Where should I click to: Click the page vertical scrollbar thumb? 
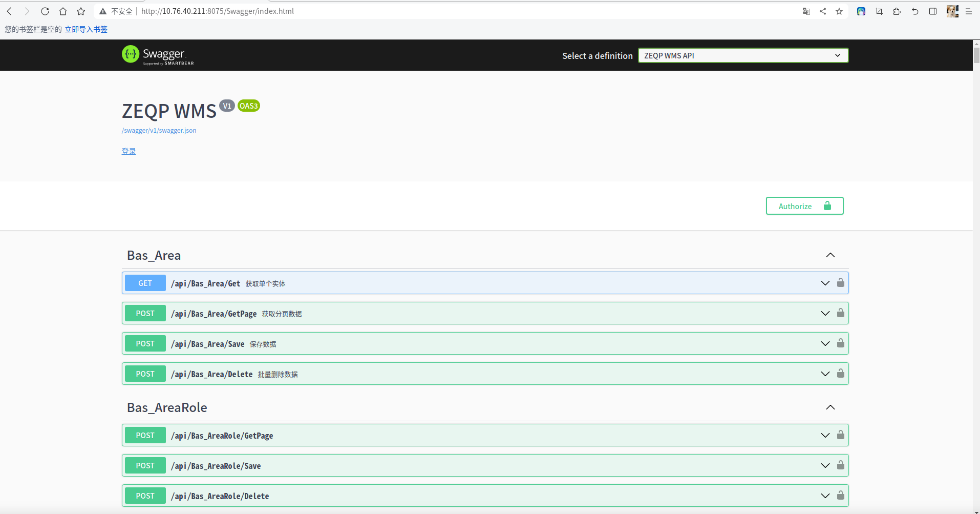(x=976, y=55)
